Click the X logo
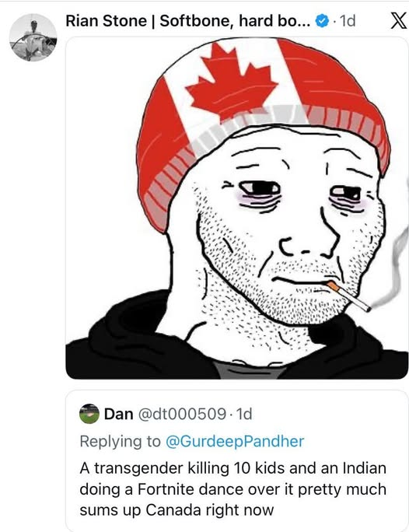The height and width of the screenshot is (532, 409). (x=398, y=21)
